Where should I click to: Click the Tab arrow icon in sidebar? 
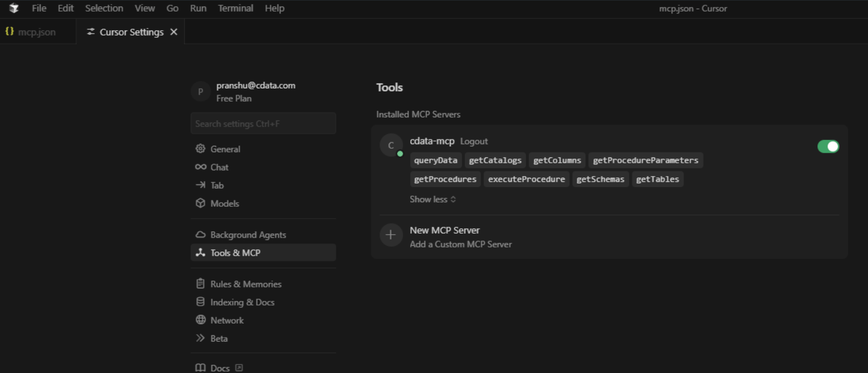[x=200, y=185]
